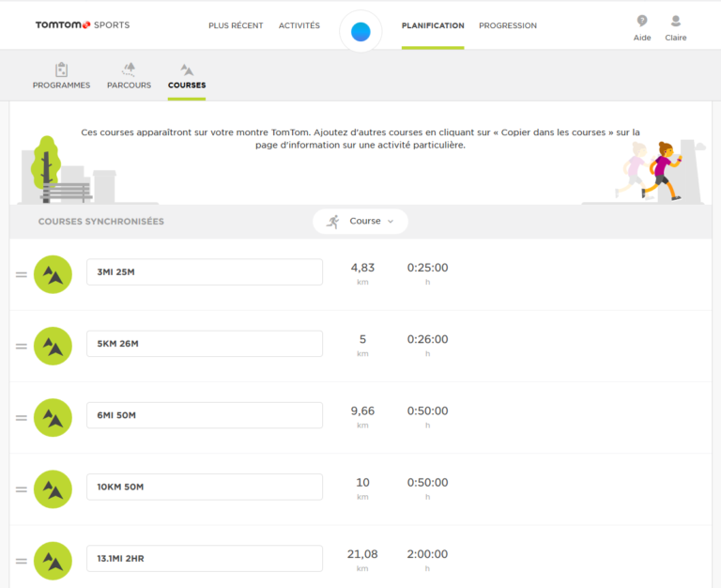Click the 5 km distance value
The image size is (721, 588).
[x=362, y=339]
